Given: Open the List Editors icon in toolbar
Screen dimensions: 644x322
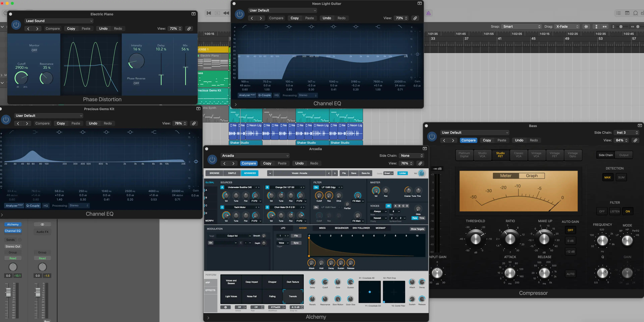Looking at the screenshot, I should tap(619, 13).
